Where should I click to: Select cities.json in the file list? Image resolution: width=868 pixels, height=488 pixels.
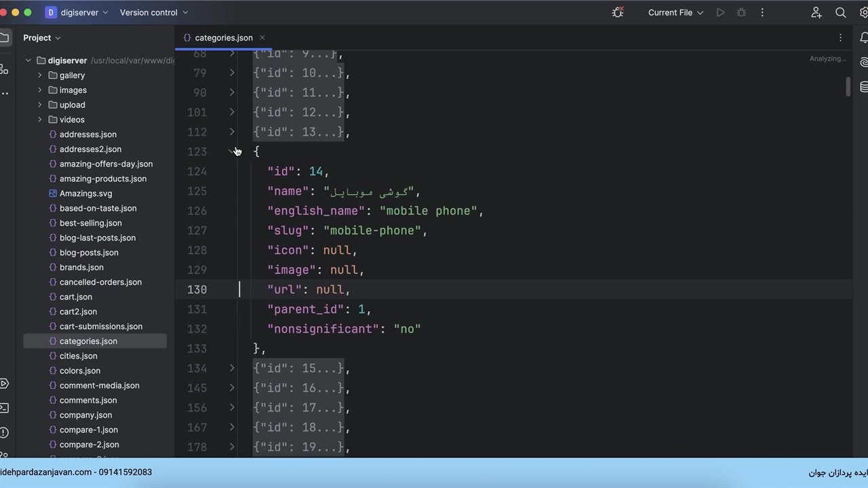[78, 356]
